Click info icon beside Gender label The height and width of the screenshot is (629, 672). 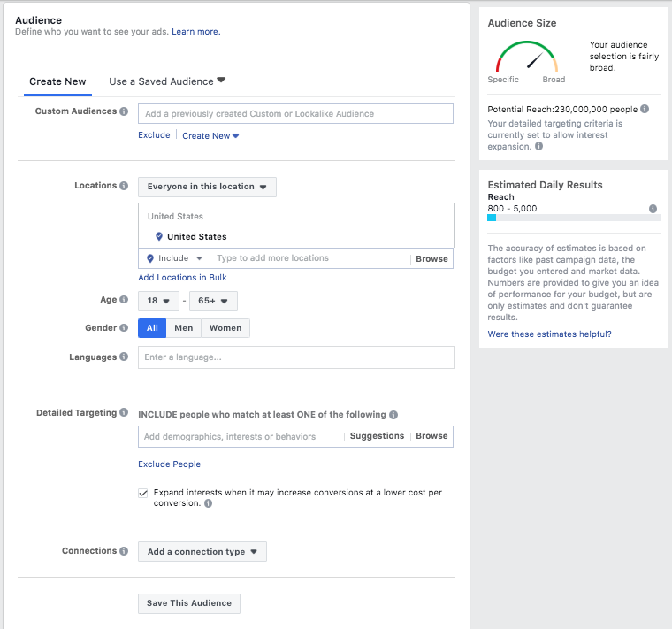point(124,327)
